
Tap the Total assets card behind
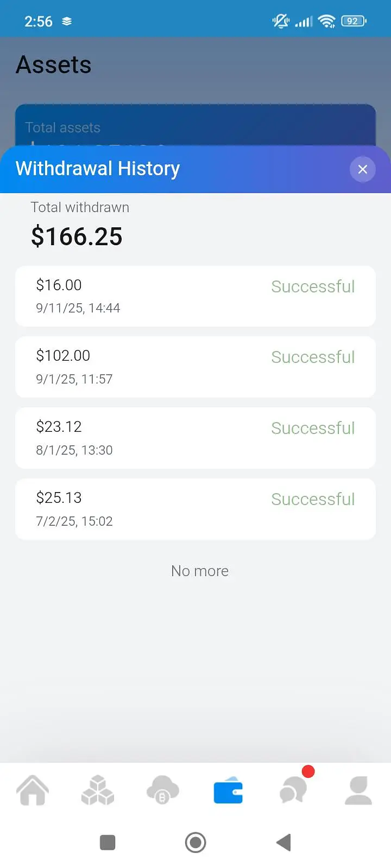click(195, 126)
